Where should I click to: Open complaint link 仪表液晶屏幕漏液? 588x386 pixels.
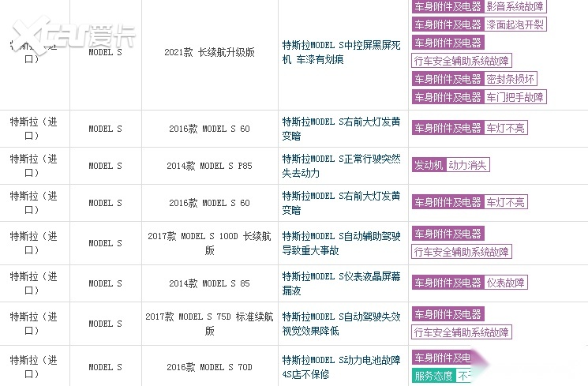click(341, 283)
